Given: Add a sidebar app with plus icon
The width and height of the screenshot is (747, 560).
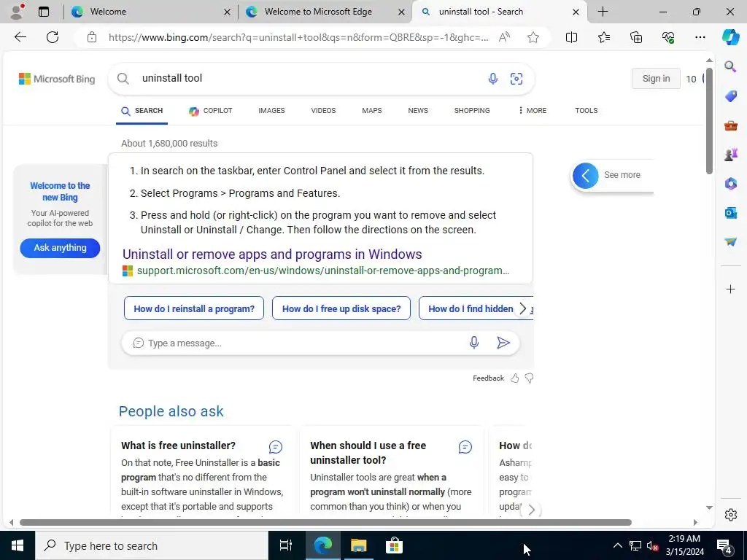Looking at the screenshot, I should (x=730, y=289).
